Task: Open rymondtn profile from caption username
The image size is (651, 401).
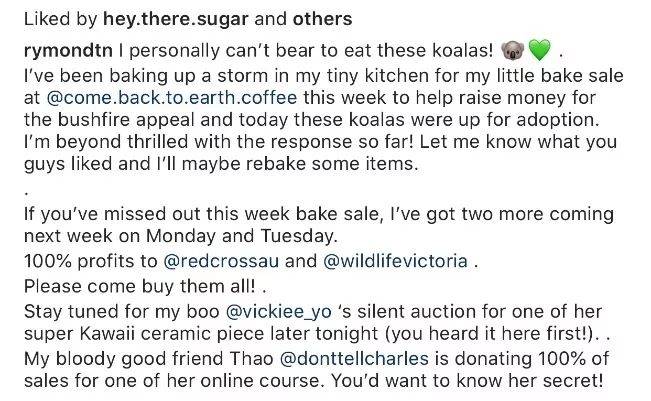Action: click(68, 51)
